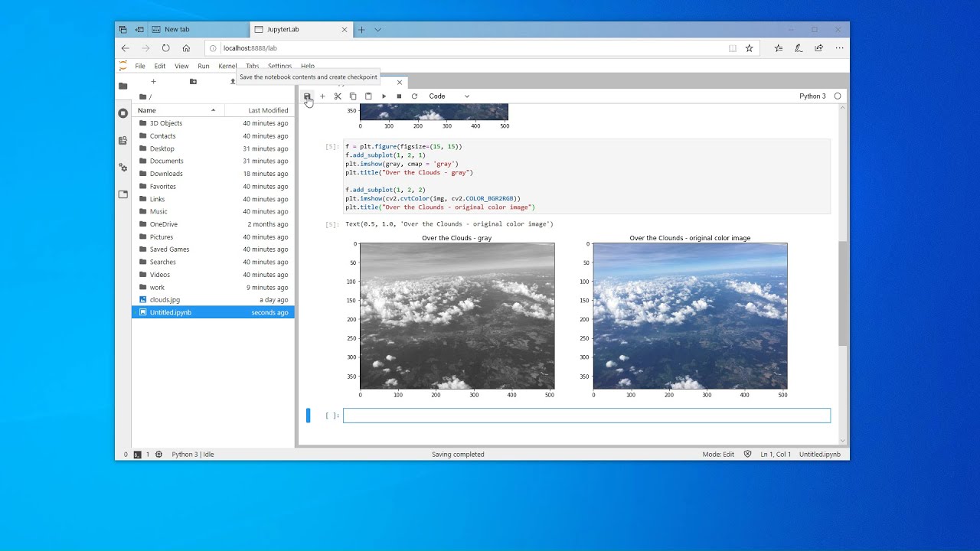Open the Run menu
The height and width of the screenshot is (551, 980).
tap(204, 67)
